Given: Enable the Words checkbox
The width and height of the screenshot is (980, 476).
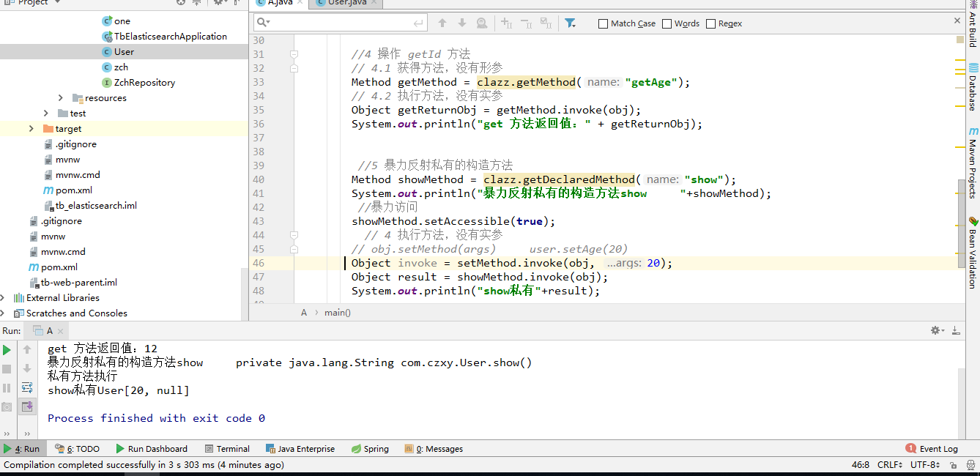Looking at the screenshot, I should tap(667, 23).
